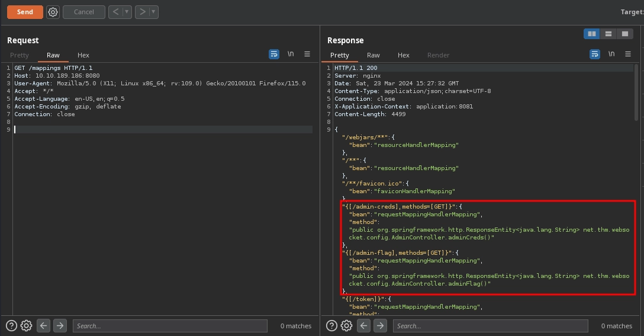Switch Request view to the Hex tab

pos(83,55)
